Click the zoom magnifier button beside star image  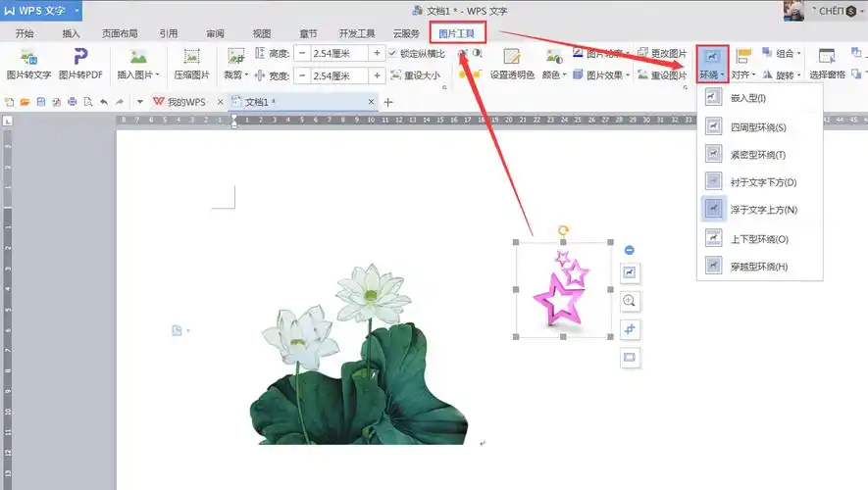point(630,301)
